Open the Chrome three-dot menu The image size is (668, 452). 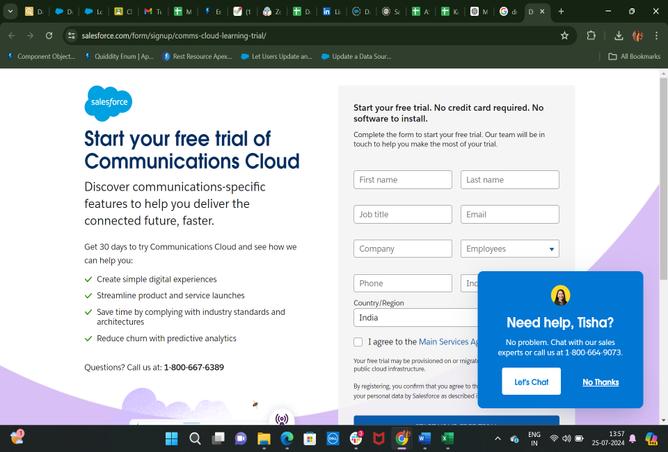(656, 36)
